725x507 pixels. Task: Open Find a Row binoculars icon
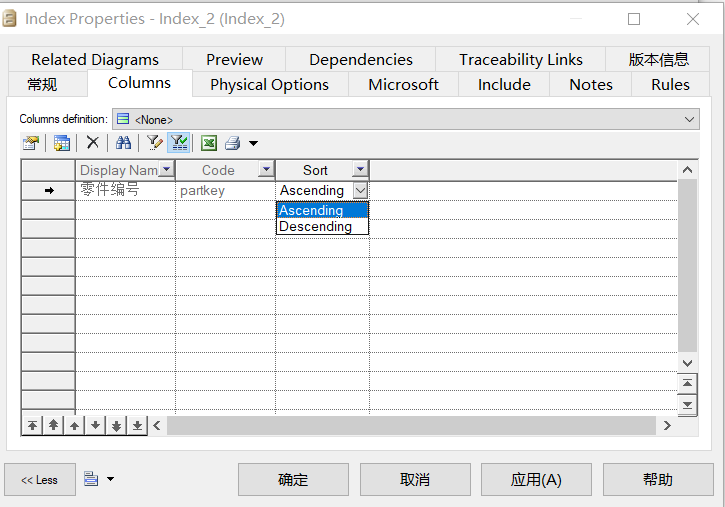pyautogui.click(x=123, y=142)
